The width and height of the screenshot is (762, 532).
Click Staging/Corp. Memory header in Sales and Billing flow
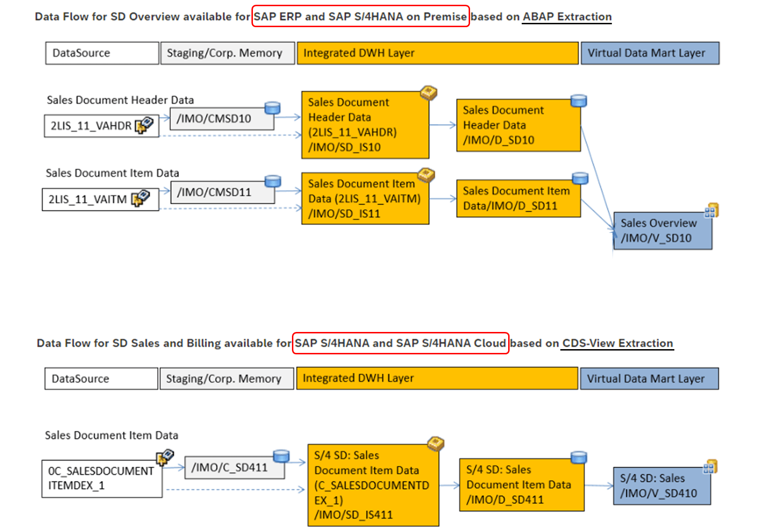[227, 379]
